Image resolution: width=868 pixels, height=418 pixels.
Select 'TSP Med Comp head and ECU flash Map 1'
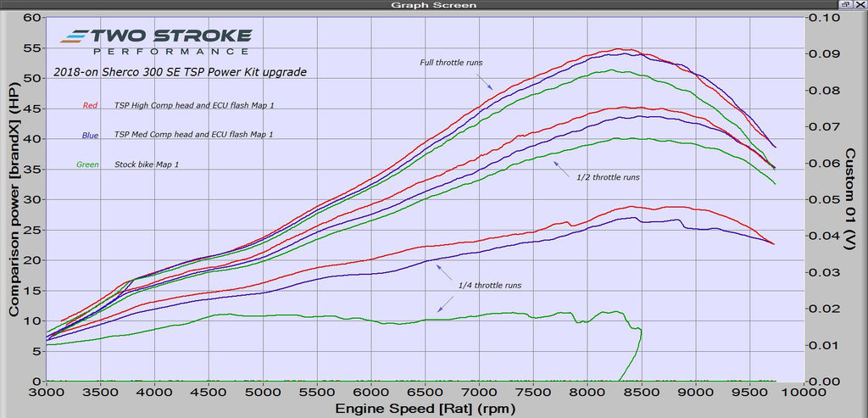(193, 135)
